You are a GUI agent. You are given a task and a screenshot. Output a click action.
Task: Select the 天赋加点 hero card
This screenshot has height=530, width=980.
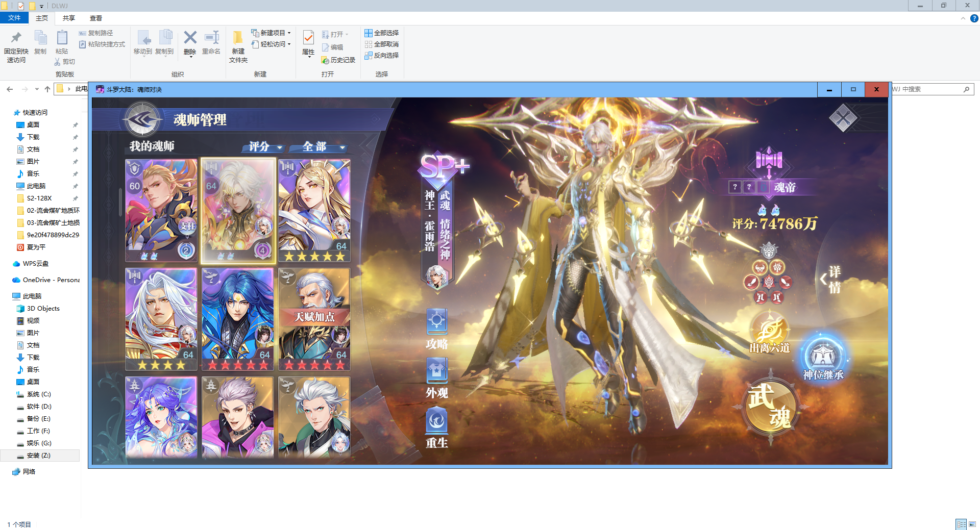click(x=314, y=319)
